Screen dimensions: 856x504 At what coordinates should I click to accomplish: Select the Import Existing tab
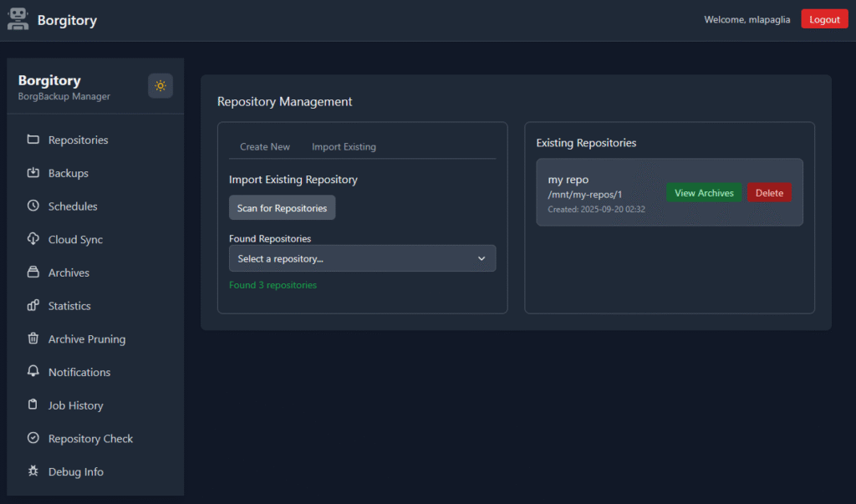click(344, 146)
